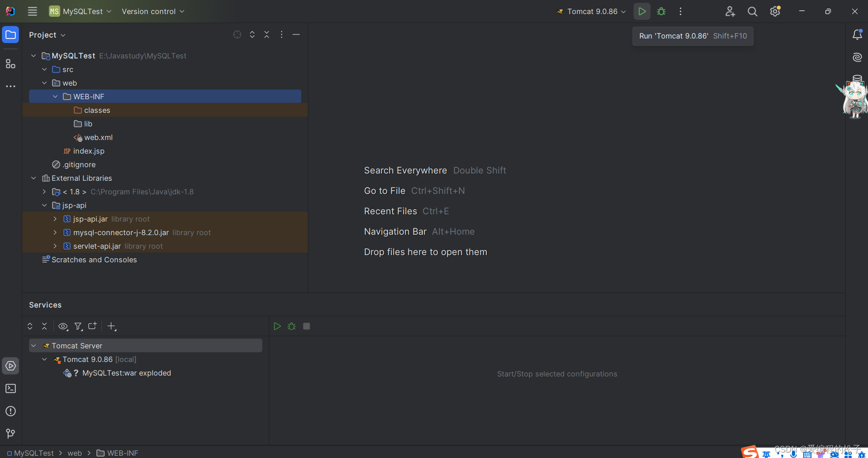Image resolution: width=868 pixels, height=458 pixels.
Task: Open the Tomcat 9.0.86 run configuration dropdown
Action: point(592,11)
